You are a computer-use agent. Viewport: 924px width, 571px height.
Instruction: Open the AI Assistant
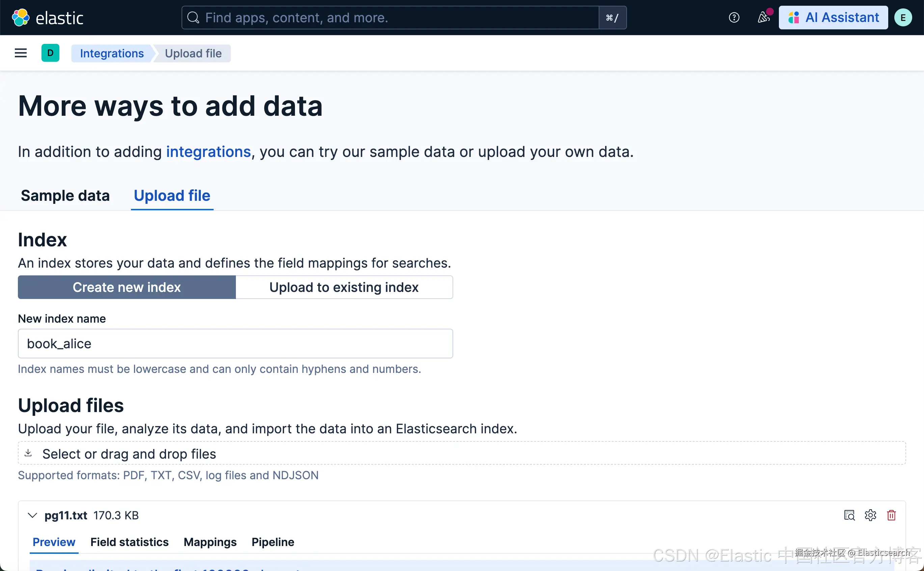coord(833,17)
